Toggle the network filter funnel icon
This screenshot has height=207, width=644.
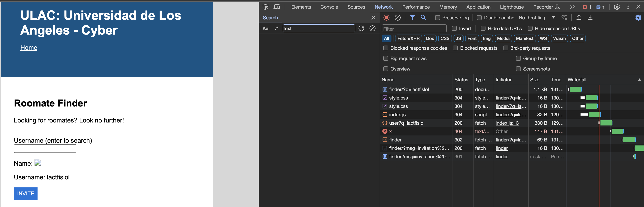coord(412,18)
